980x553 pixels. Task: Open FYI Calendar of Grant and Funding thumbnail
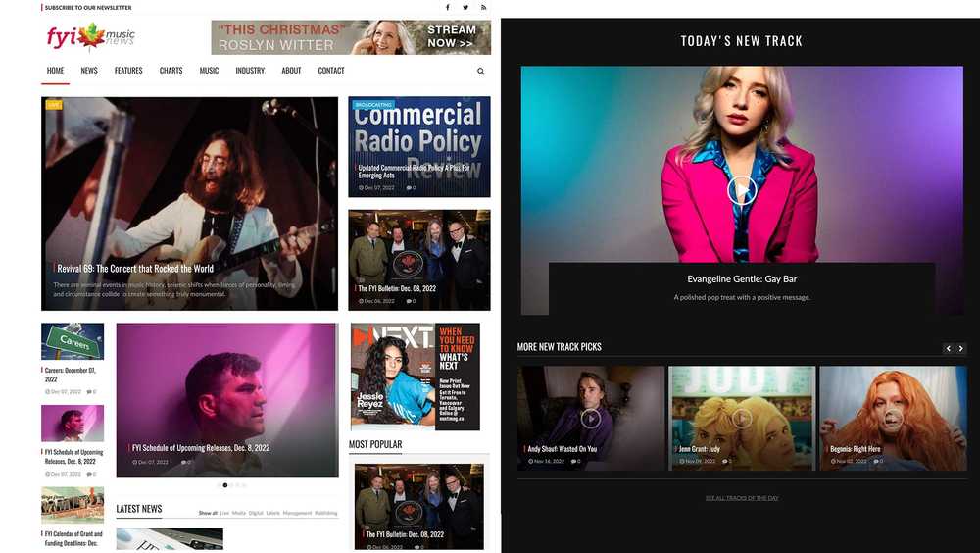coord(73,505)
